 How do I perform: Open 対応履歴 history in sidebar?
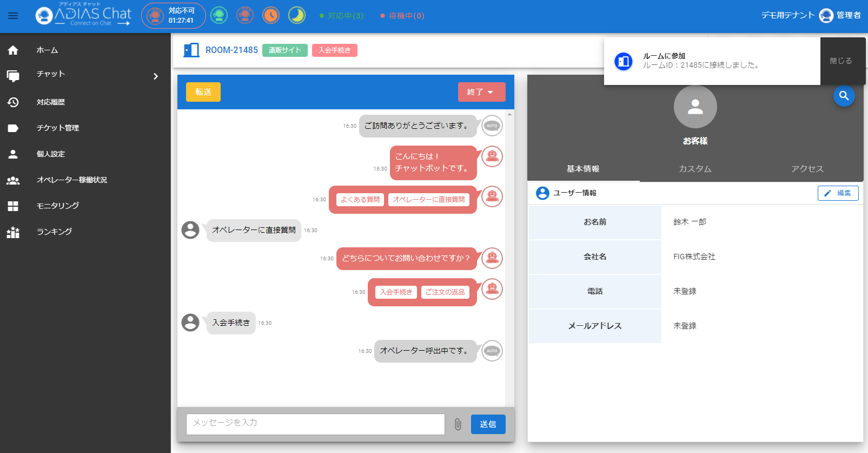click(50, 102)
